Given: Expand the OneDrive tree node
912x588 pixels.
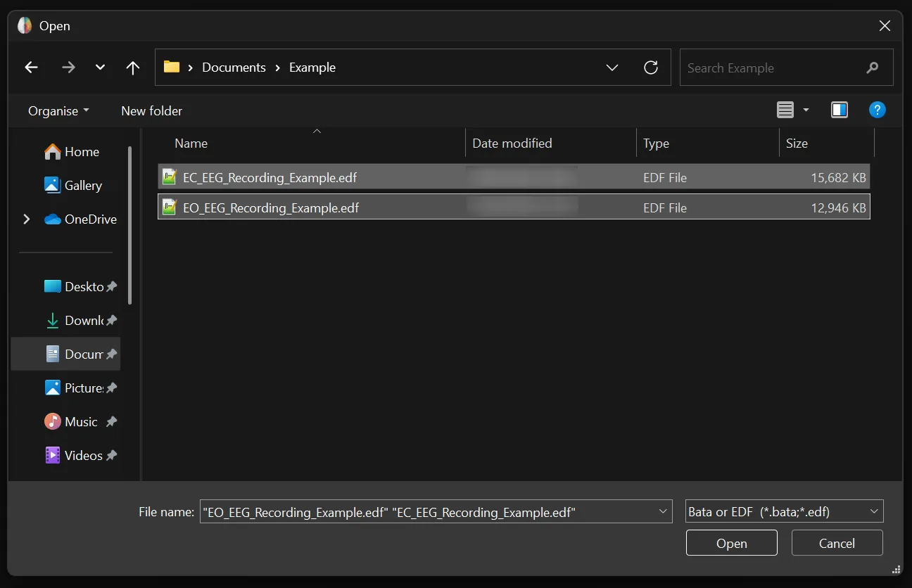Looking at the screenshot, I should pos(27,219).
